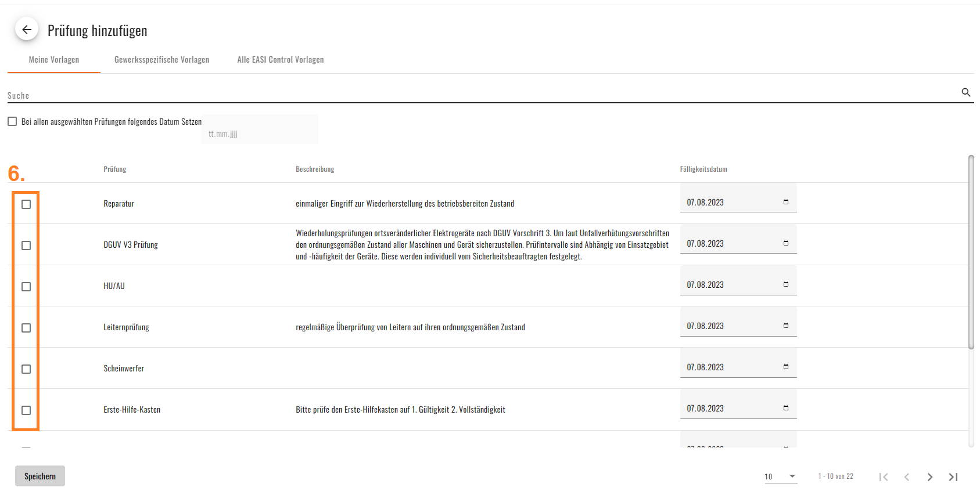Go back with the arrow button

pyautogui.click(x=27, y=29)
